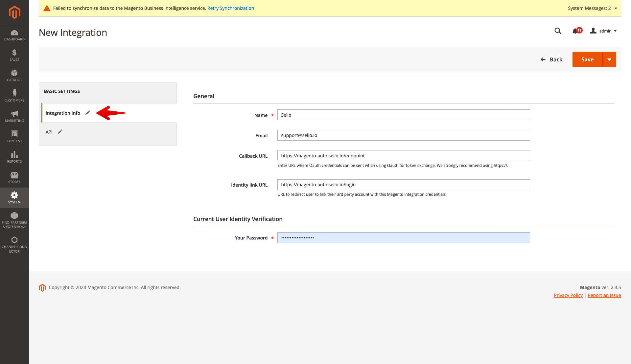Click the New Integration page title
Viewport: 631px width, 364px height.
pos(73,33)
